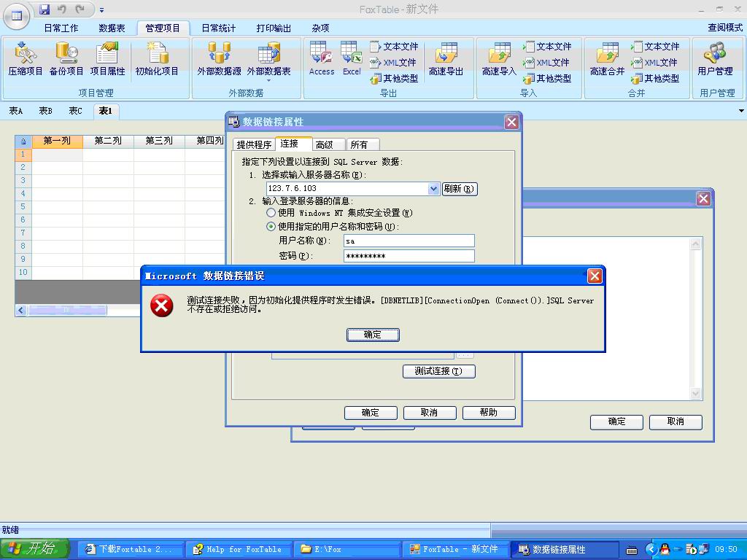Screen dimensions: 747x560
Task: Select table tab 表B
Action: click(x=46, y=111)
